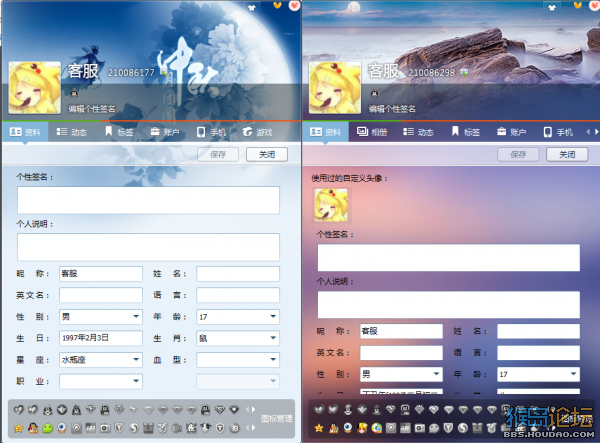Click the gift box icon in left window
The height and width of the screenshot is (443, 600).
click(x=148, y=428)
